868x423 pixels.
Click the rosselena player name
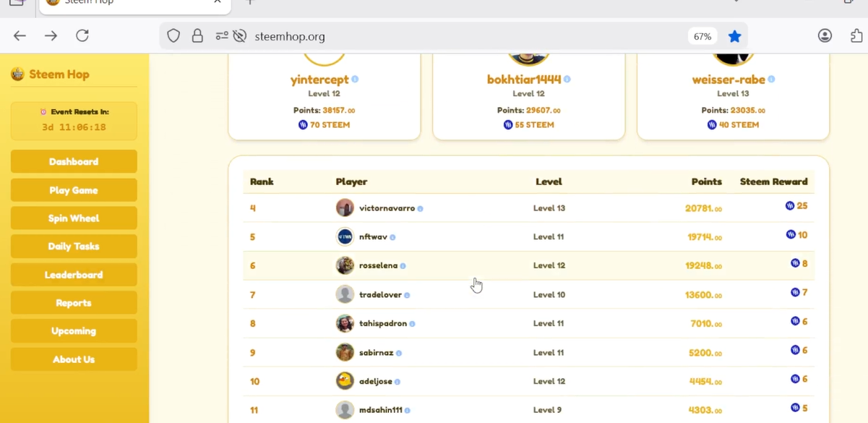tap(378, 265)
